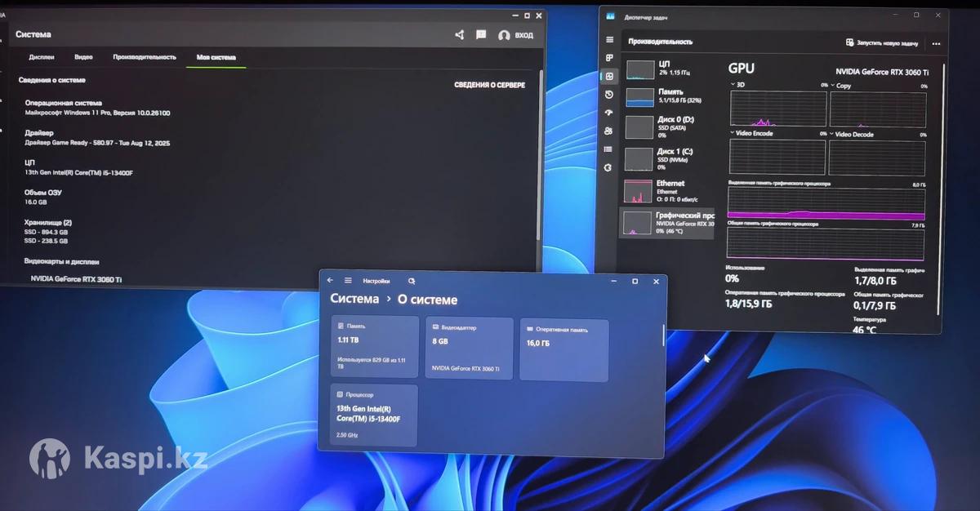Click the Video Encode graph in Task Manager
The width and height of the screenshot is (980, 511).
pos(777,158)
